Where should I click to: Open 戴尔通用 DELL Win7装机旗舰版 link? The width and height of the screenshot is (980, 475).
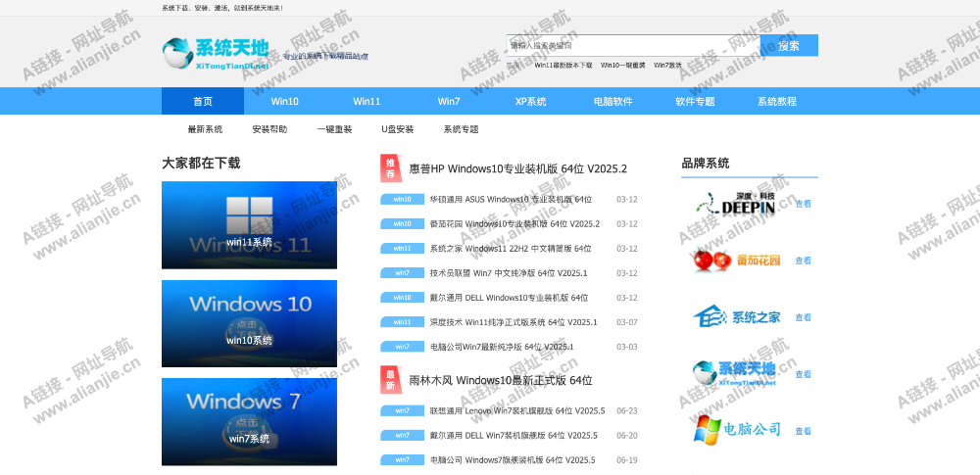coord(514,435)
